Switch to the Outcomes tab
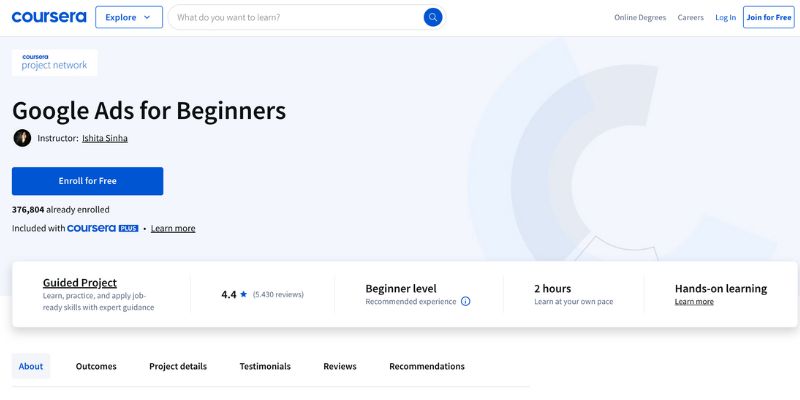 pos(96,366)
